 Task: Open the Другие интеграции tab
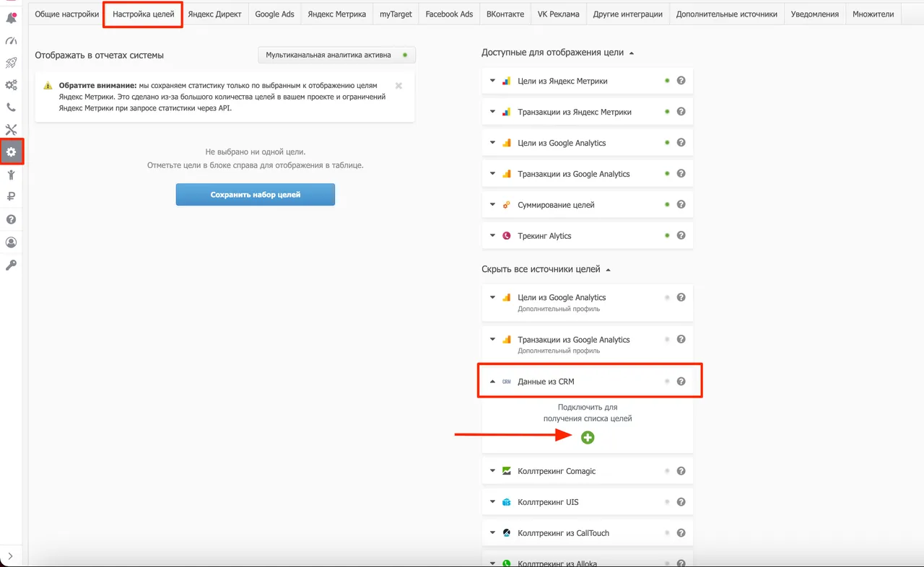[627, 14]
